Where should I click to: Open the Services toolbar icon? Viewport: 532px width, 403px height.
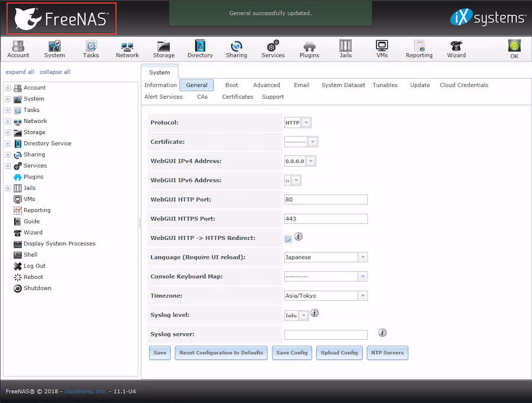(x=273, y=48)
